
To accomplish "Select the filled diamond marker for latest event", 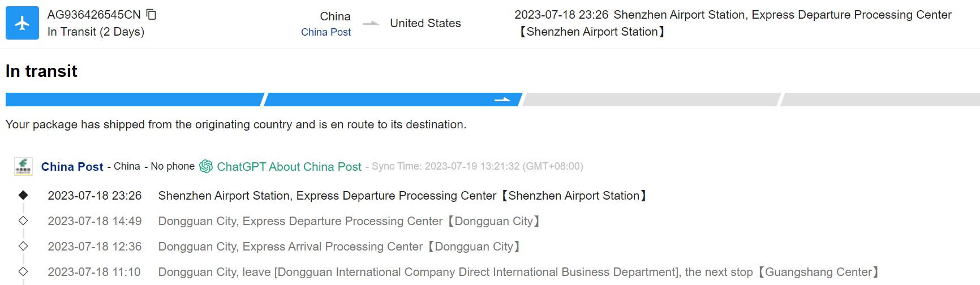I will point(23,195).
